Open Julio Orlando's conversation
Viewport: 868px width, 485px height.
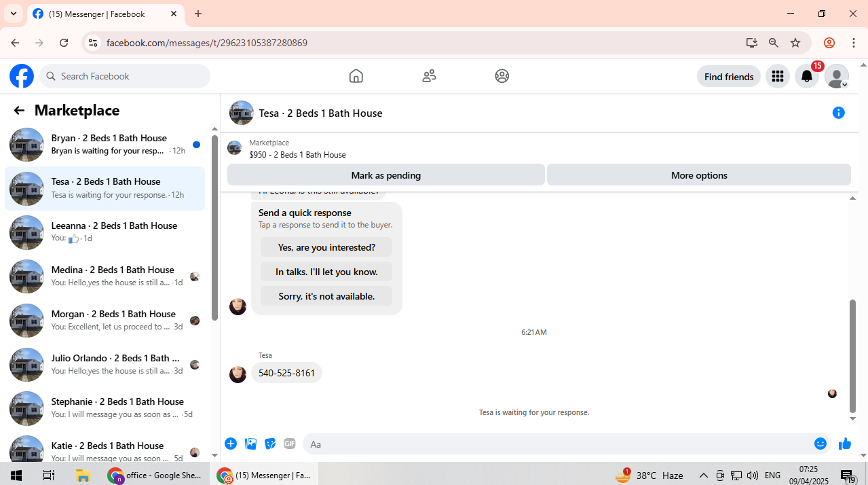105,365
